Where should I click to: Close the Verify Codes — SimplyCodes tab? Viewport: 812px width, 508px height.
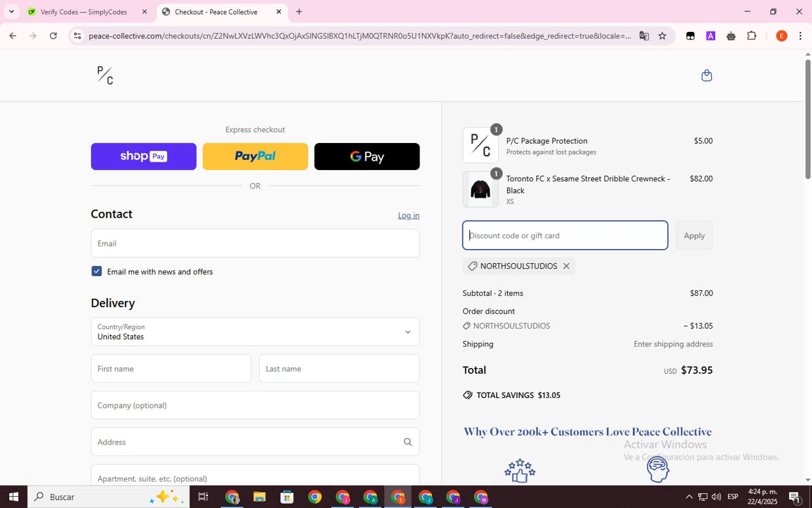(145, 11)
